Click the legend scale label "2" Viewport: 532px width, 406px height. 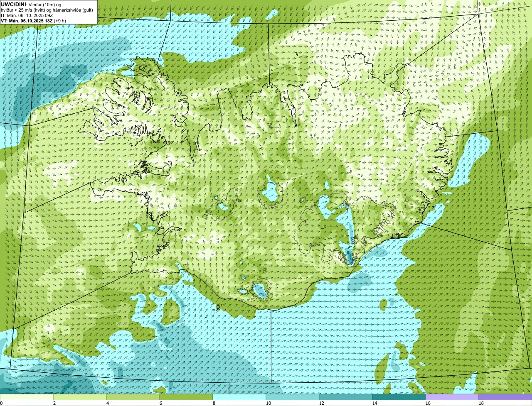(54, 403)
